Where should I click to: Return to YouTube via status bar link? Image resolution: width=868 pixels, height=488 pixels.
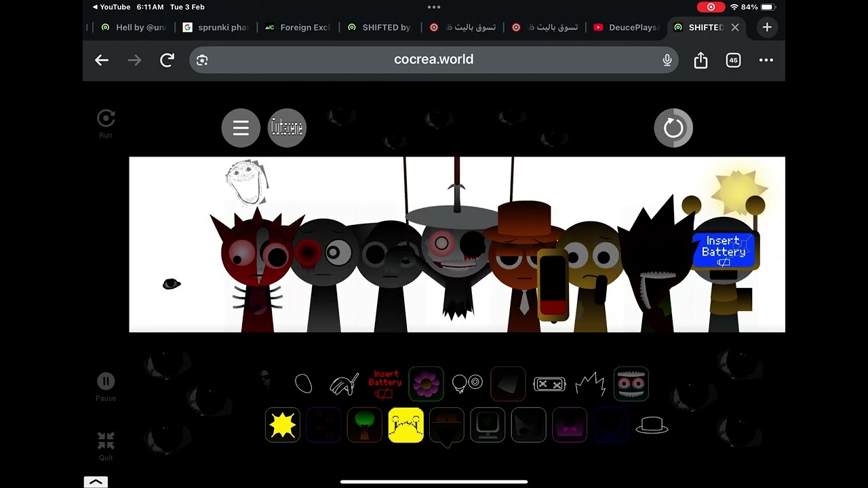point(111,7)
